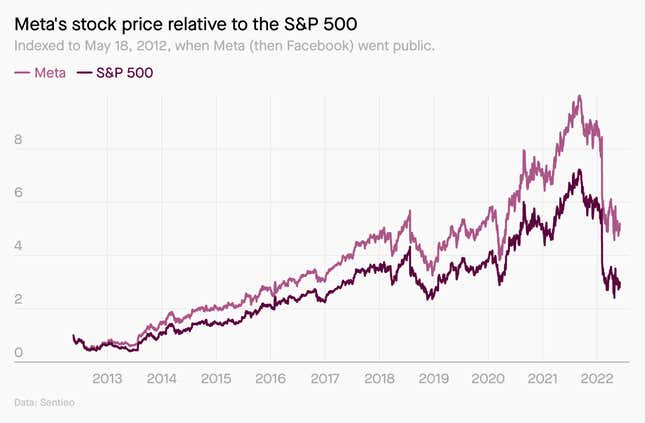Image resolution: width=645 pixels, height=423 pixels.
Task: Click the 2014 x-axis label
Action: pyautogui.click(x=162, y=379)
